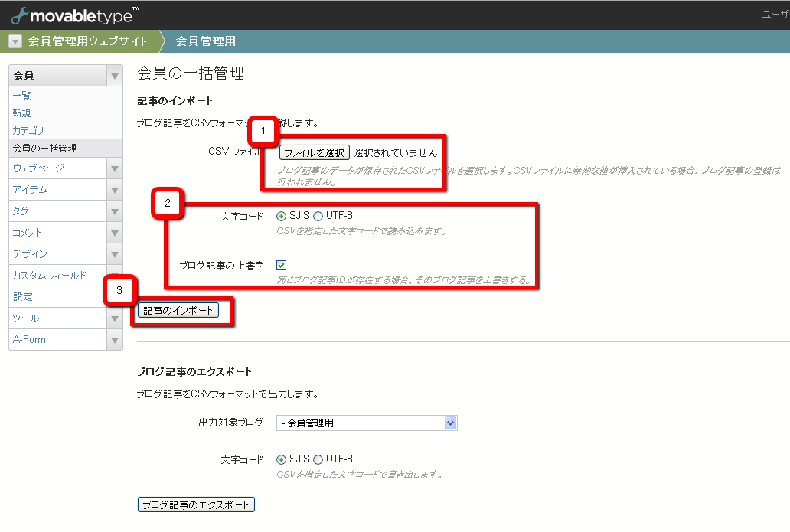790x532 pixels.
Task: Click the ファイルを選択 button
Action: click(x=314, y=152)
